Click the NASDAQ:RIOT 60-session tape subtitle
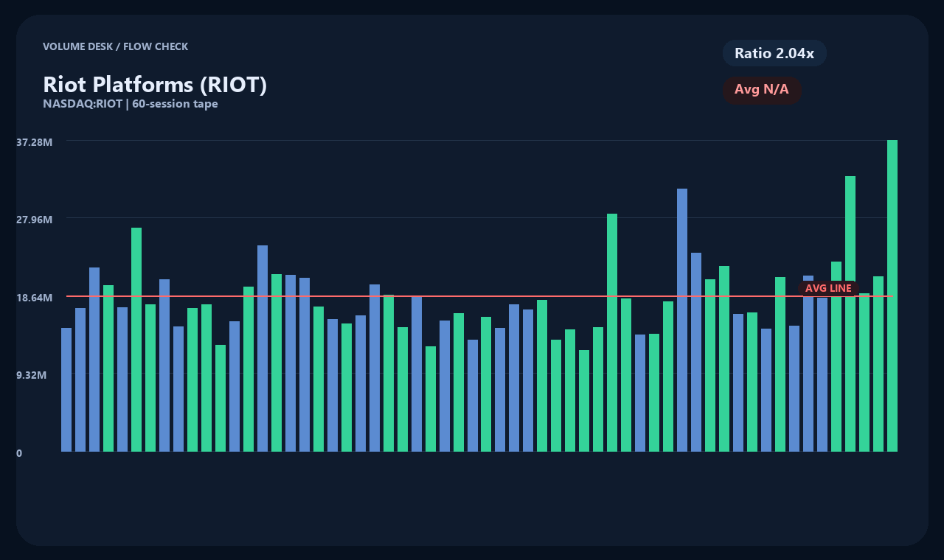The image size is (944, 560). (131, 104)
